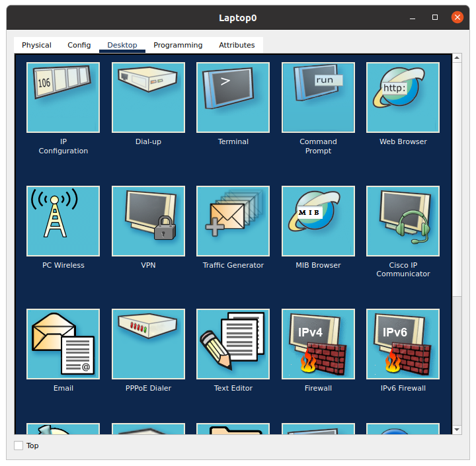Screen dimensions: 476x466
Task: Launch the Text Editor
Action: pos(233,344)
